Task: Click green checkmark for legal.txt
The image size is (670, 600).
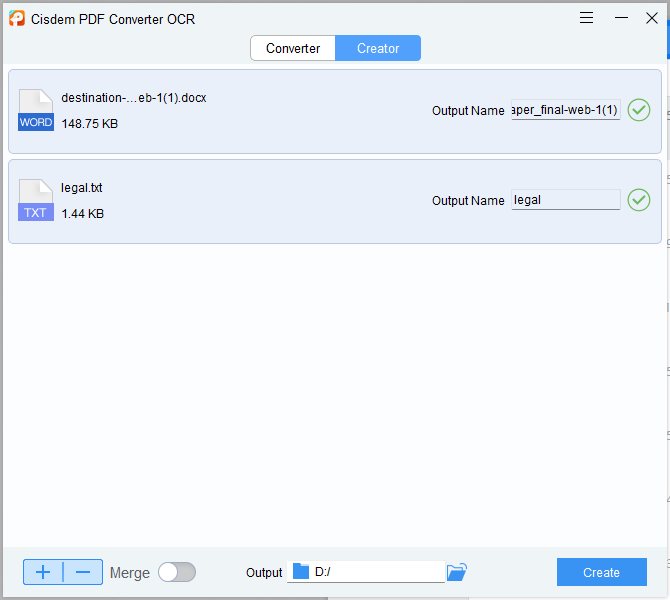Action: click(x=639, y=200)
